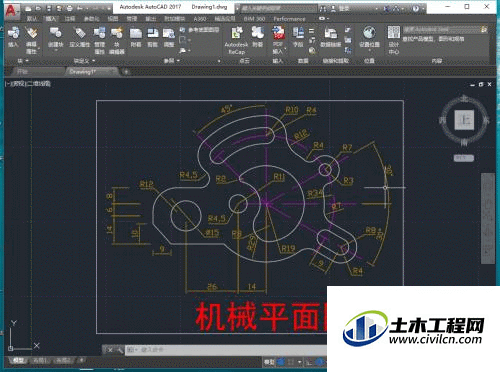Open the PDF Import tool
The image size is (500, 372).
(x=278, y=40)
